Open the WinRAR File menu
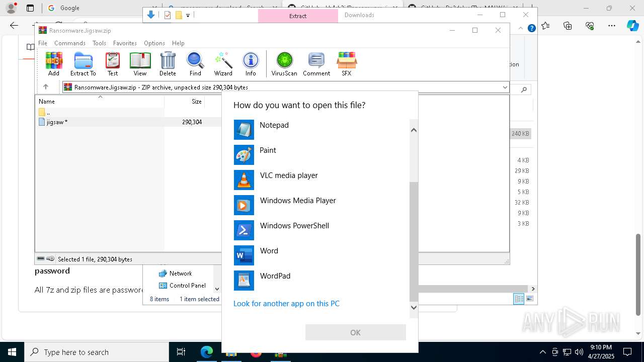This screenshot has width=644, height=362. (43, 43)
